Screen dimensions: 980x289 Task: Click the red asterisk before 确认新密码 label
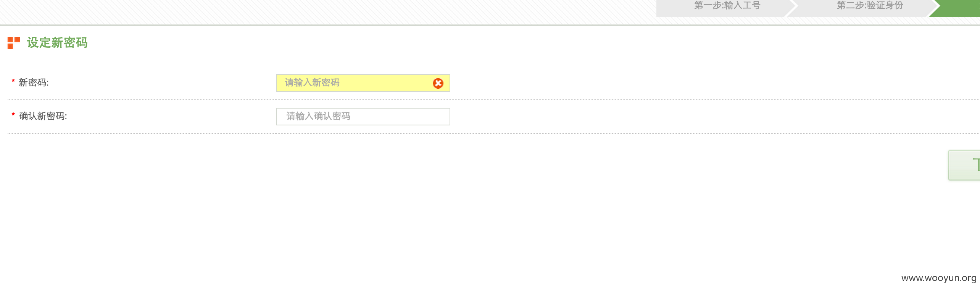(x=13, y=115)
